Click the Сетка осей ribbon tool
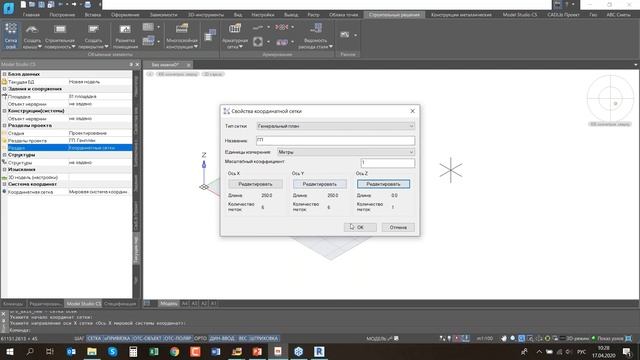 click(11, 36)
